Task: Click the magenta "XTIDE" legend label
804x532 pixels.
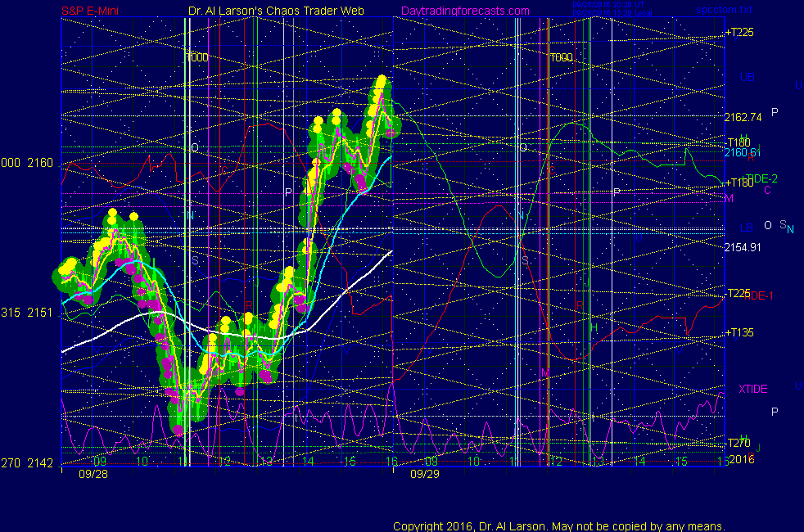Action: [x=752, y=389]
